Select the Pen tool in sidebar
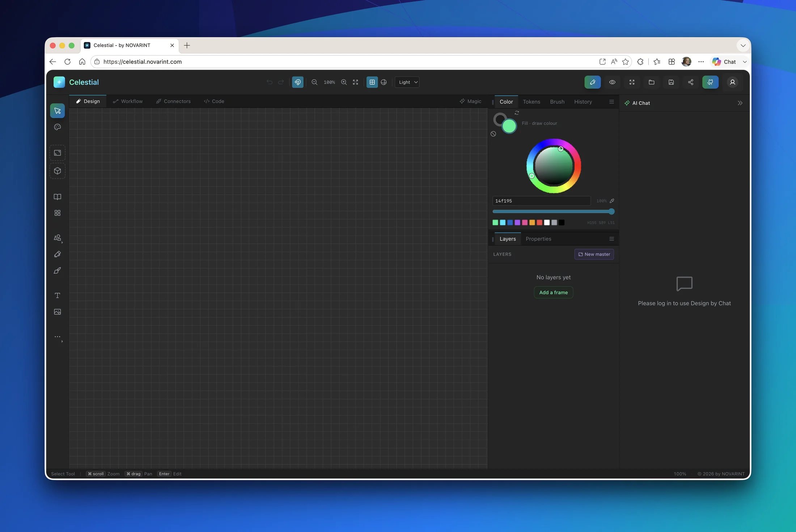 click(x=58, y=254)
